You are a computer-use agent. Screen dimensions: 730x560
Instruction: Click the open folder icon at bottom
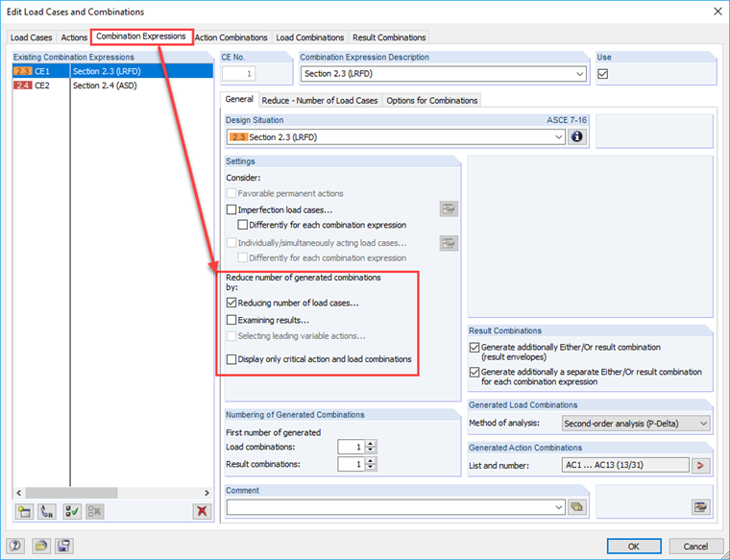pos(41,546)
